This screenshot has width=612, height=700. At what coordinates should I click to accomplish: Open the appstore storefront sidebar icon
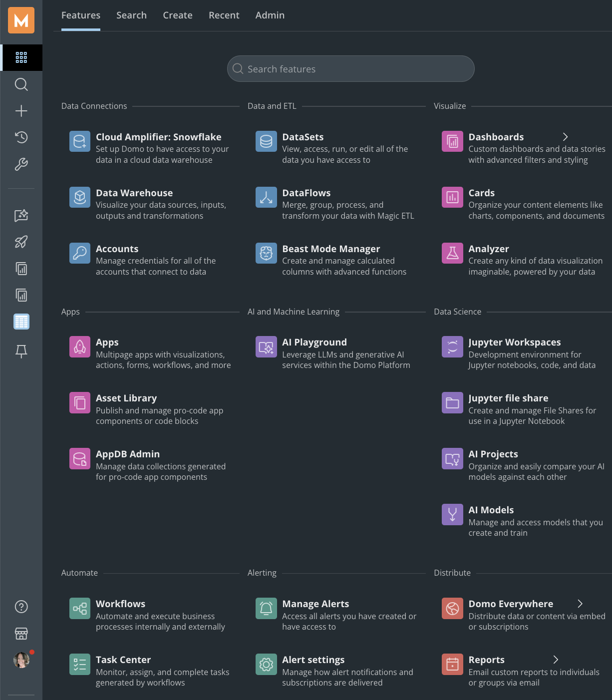pos(21,634)
